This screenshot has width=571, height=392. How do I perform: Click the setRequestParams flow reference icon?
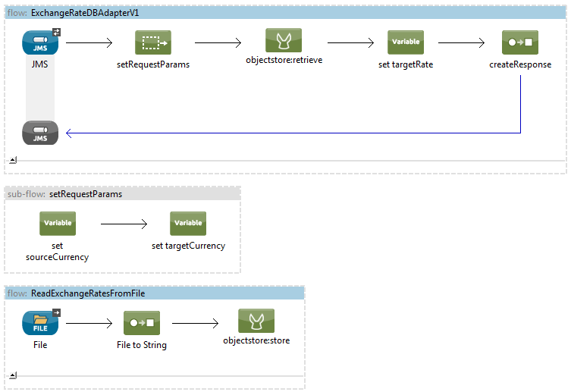153,42
